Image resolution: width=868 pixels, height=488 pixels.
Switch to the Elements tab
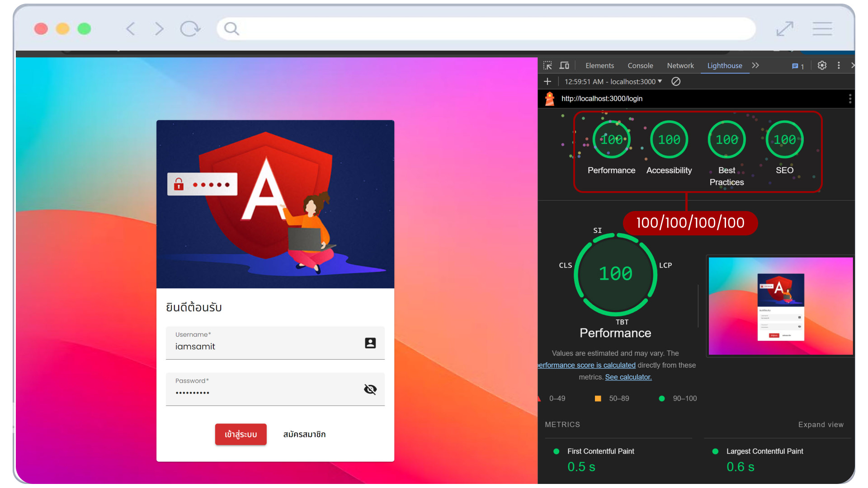[x=599, y=66]
